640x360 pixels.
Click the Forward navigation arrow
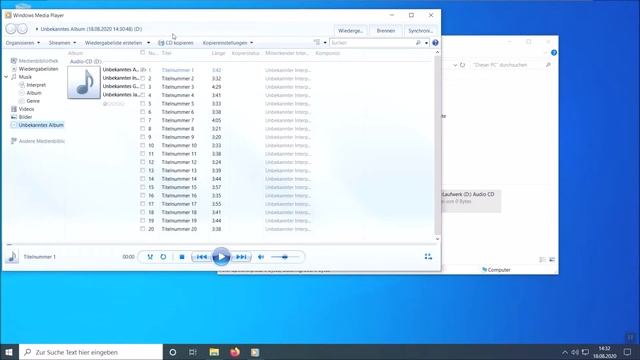[x=22, y=29]
